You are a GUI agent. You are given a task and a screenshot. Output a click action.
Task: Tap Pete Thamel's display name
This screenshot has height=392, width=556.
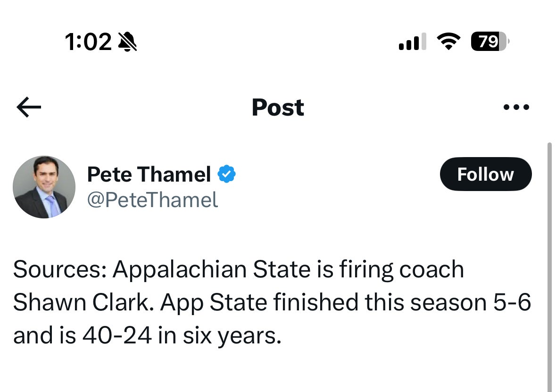(x=149, y=174)
